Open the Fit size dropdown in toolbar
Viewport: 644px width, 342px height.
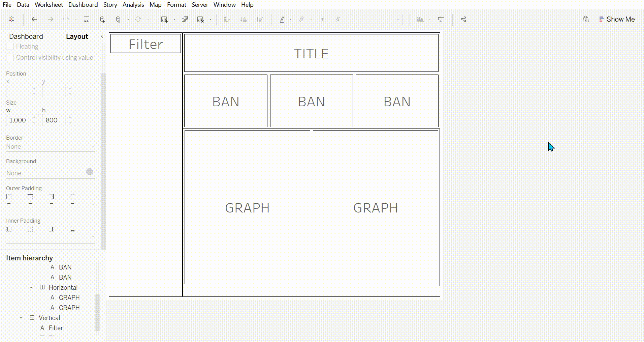pyautogui.click(x=377, y=19)
